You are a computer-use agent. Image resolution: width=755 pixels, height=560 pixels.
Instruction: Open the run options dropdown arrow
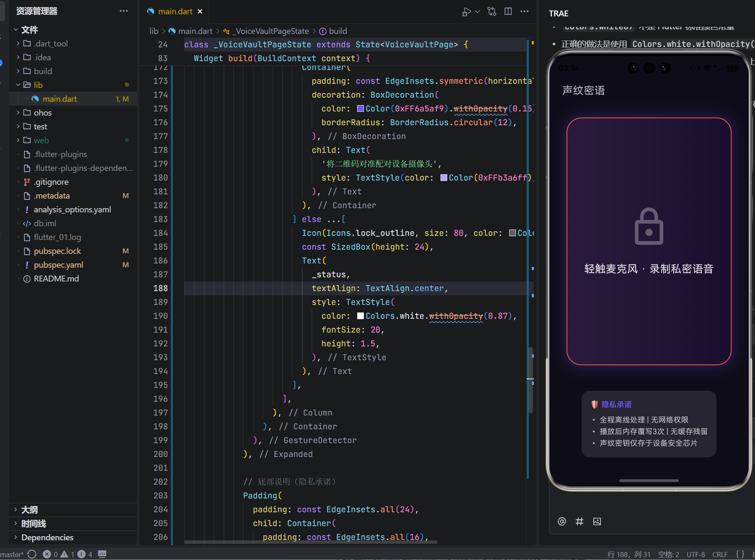(x=477, y=12)
